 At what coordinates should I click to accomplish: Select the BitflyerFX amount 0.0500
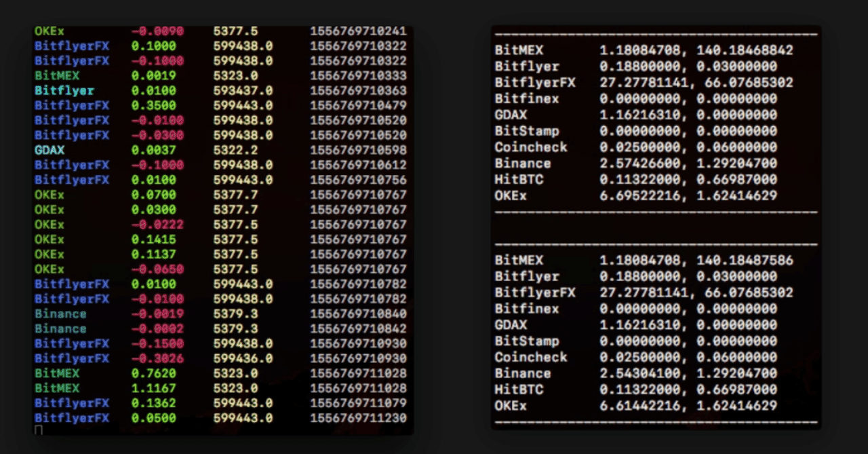[154, 419]
